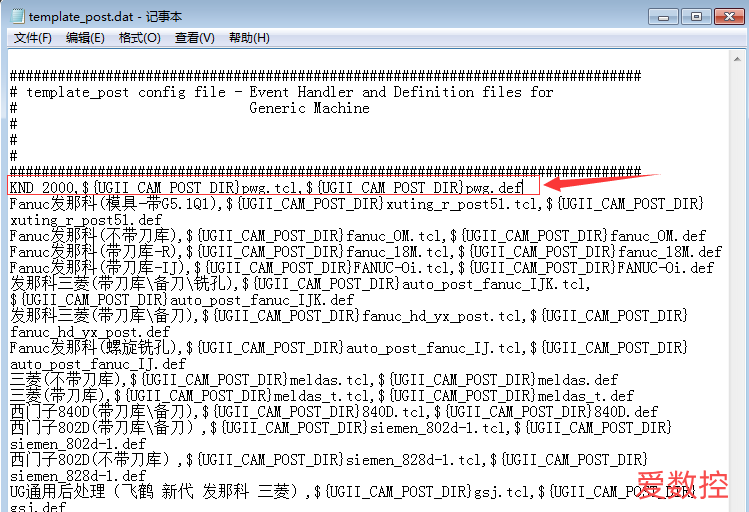This screenshot has width=749, height=512.
Task: Click the 三菱(不带刀库) meldas.tcl line
Action: click(314, 380)
